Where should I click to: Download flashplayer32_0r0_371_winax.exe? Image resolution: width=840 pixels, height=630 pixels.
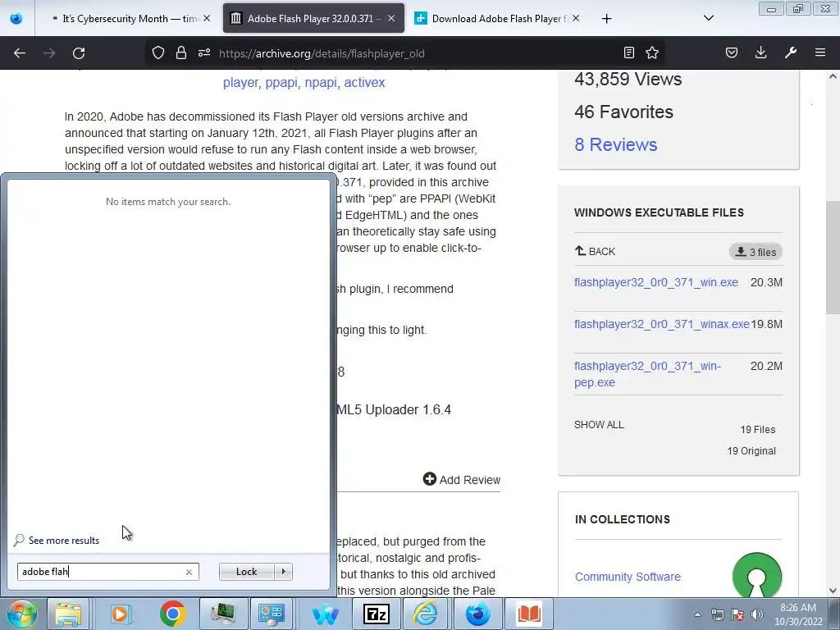[662, 324]
